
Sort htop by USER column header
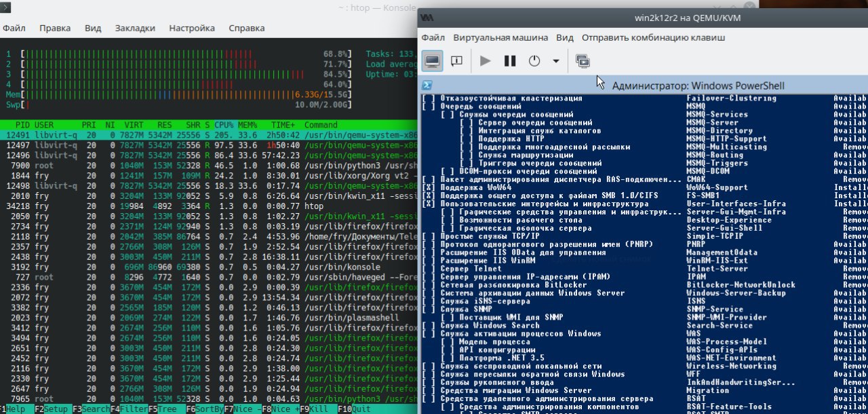tap(44, 125)
